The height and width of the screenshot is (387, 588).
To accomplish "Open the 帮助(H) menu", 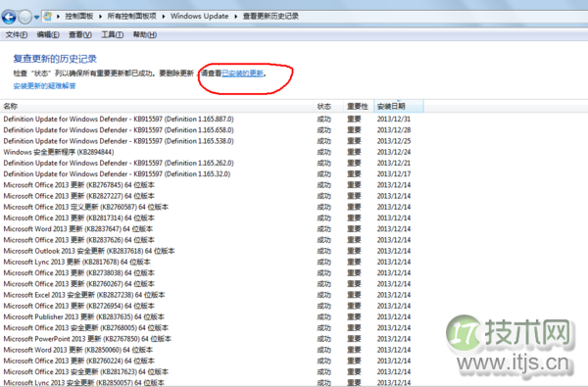I will (145, 35).
